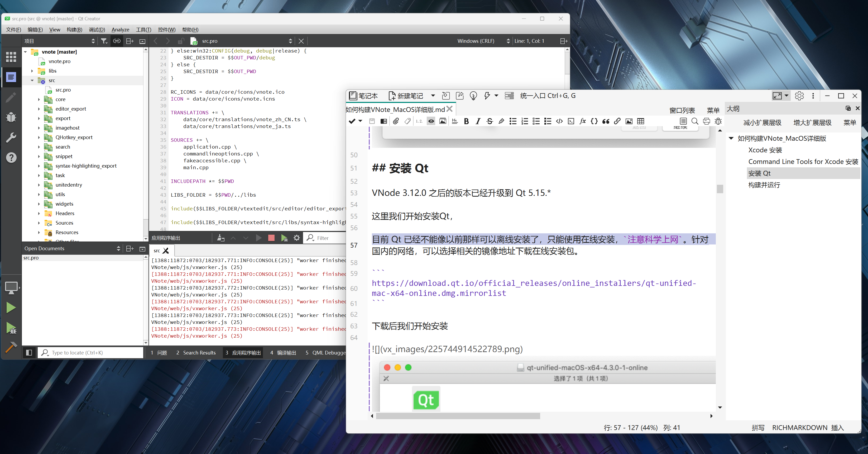
Task: Insert inline code icon in VNote toolbar
Action: point(559,121)
